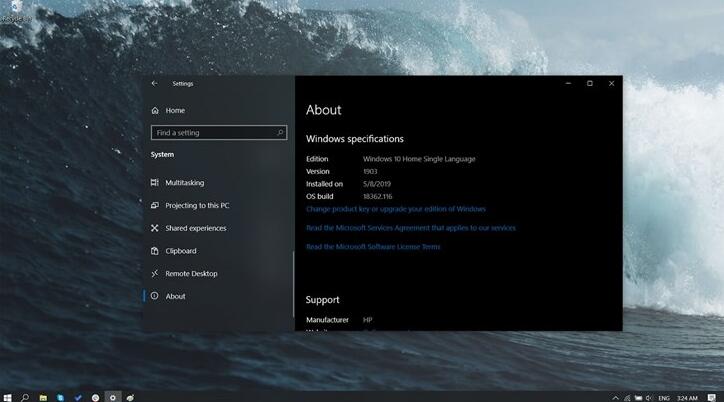Maximize the Settings window
This screenshot has width=724, height=402.
pos(590,84)
